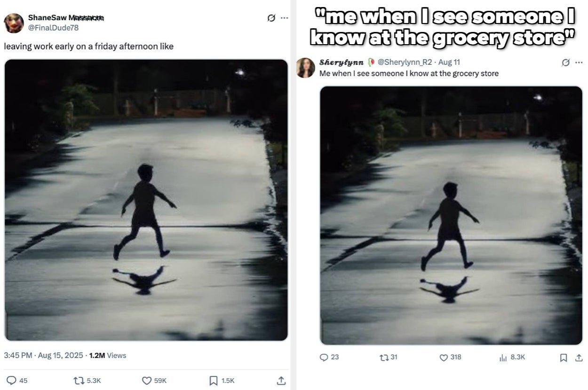Retweet Sherylynn's tweet showing 31
The width and height of the screenshot is (588, 390).
[383, 357]
